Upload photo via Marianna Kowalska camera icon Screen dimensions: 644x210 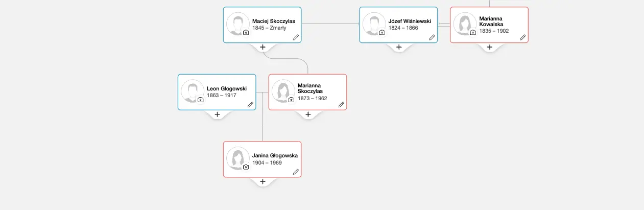[x=473, y=32]
